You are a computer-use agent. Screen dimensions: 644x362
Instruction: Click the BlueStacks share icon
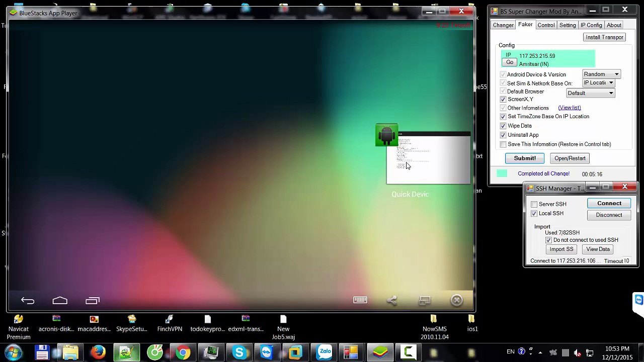coord(392,300)
